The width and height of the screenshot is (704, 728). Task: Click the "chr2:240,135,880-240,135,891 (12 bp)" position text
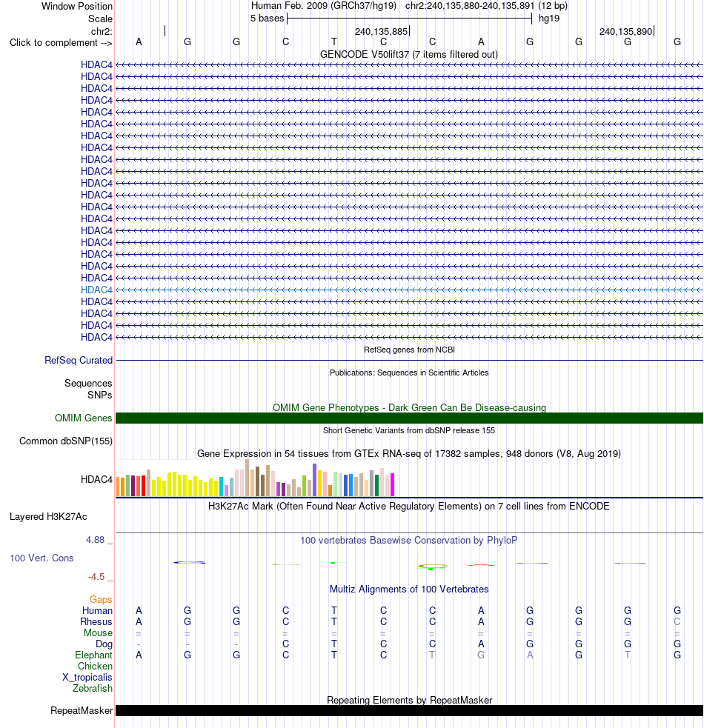(486, 6)
